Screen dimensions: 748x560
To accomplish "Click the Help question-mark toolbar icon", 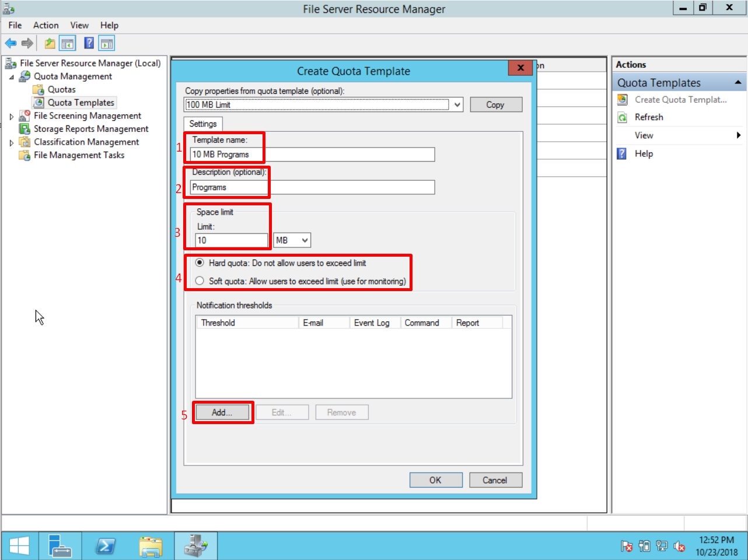I will tap(88, 43).
